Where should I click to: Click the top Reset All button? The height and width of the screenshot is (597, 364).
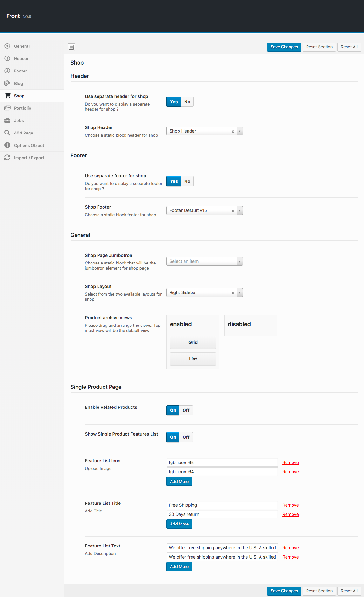tap(349, 47)
